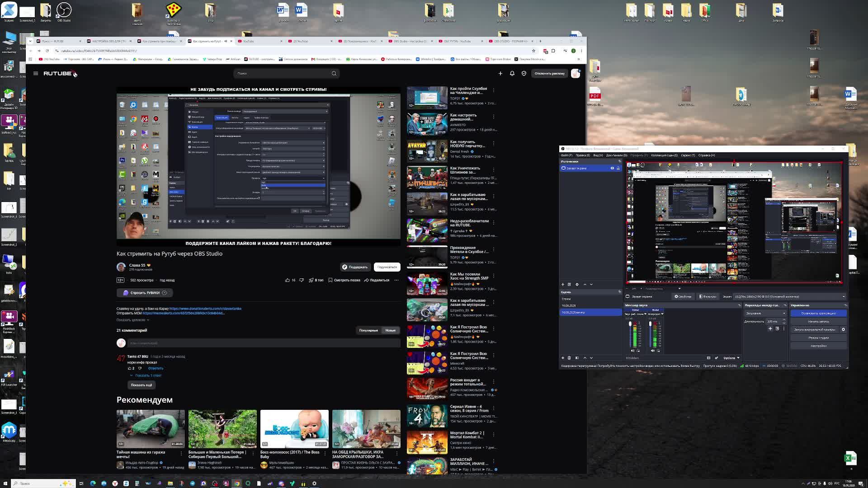Open OBS 'Коллекция сцен (S)' menu
This screenshot has height=488, width=868.
[664, 155]
